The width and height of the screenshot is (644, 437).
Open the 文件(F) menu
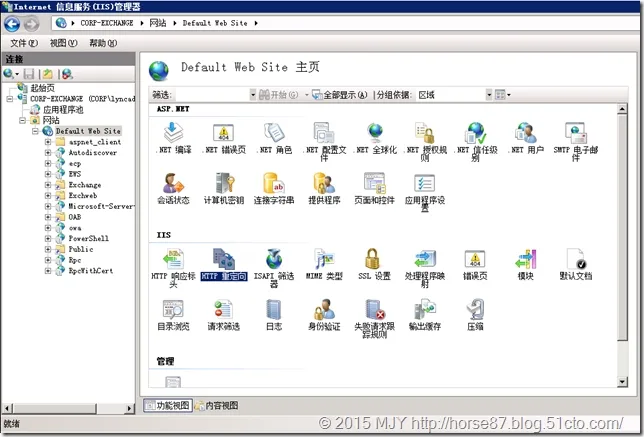tap(24, 43)
